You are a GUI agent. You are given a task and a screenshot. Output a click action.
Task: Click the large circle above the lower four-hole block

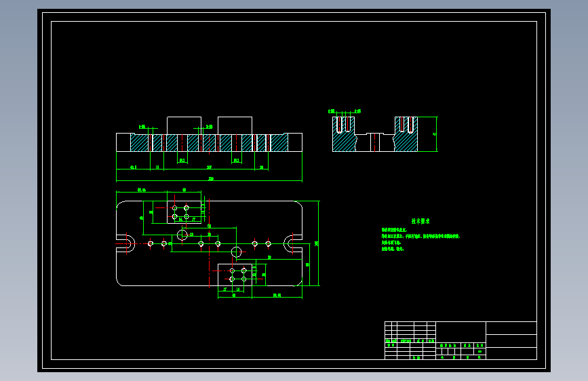coord(236,252)
